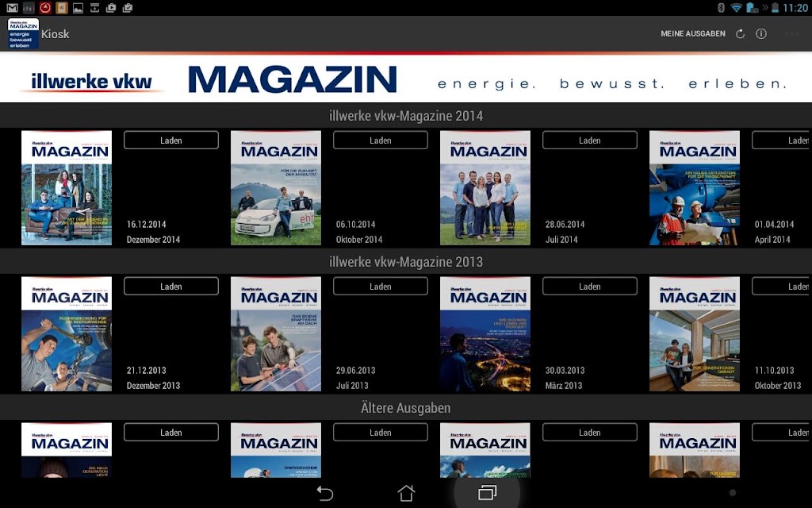
Task: Open the Juli 2013 magazine cover
Action: (275, 334)
